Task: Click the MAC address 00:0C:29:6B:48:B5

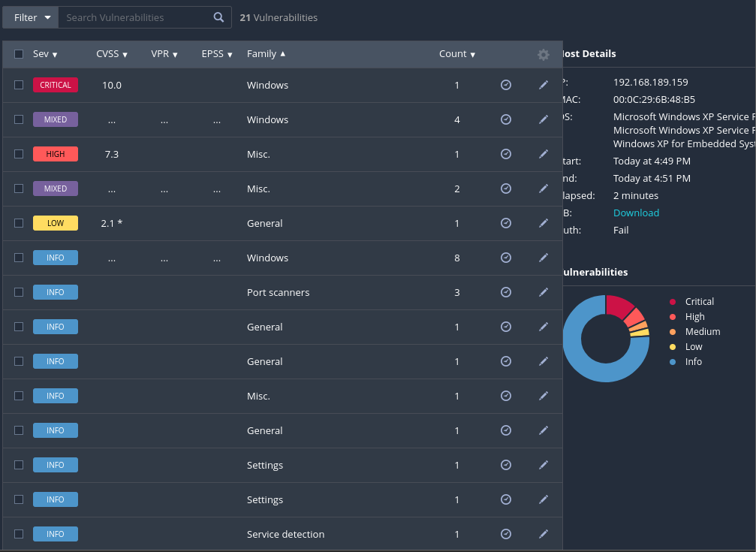Action: [x=654, y=99]
